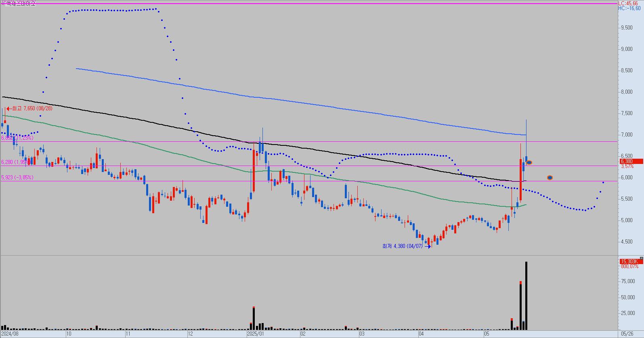Click the 5,923 (-3.85%) level label
The image size is (644, 338).
point(17,177)
